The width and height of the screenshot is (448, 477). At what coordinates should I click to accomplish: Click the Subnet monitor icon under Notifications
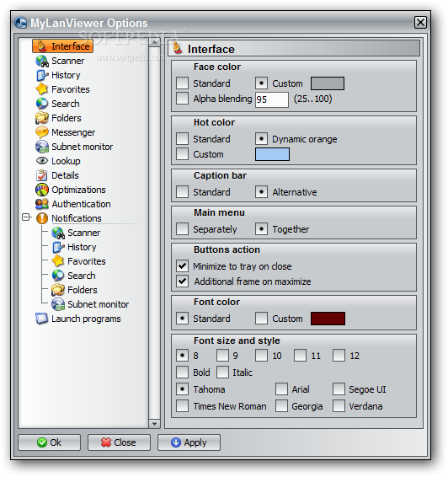coord(58,304)
